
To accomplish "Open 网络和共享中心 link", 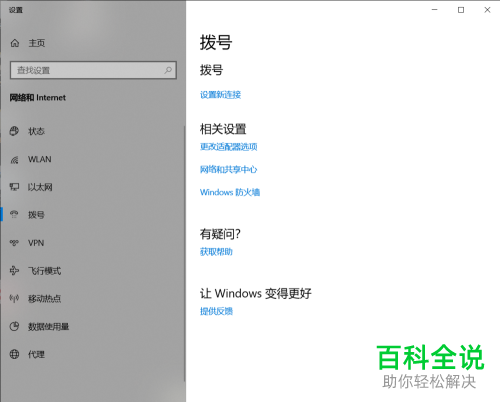I will 229,169.
